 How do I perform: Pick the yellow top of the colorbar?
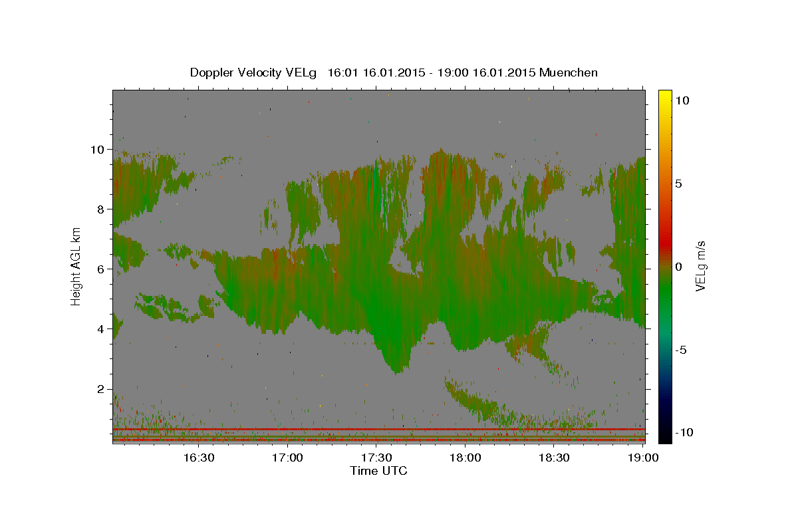(665, 94)
